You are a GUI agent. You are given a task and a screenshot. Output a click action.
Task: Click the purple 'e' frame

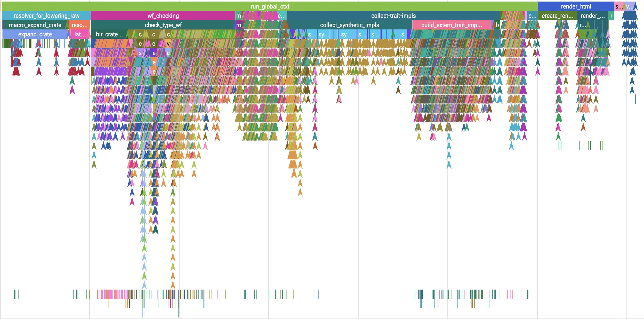(x=154, y=53)
